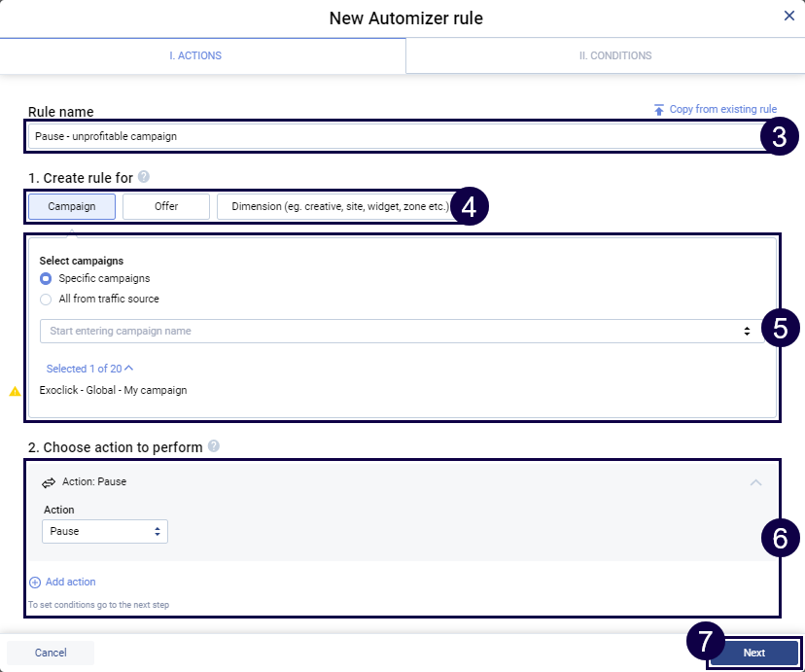This screenshot has width=805, height=672.
Task: Click the yellow warning triangle icon
Action: [x=15, y=391]
